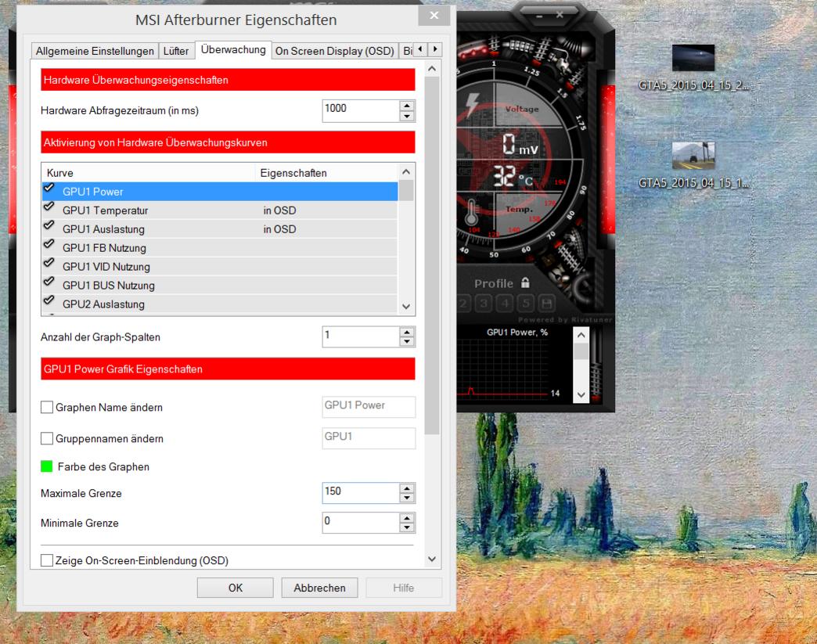Image resolution: width=817 pixels, height=644 pixels.
Task: Click the dialog page scroll-up arrow
Action: click(432, 69)
